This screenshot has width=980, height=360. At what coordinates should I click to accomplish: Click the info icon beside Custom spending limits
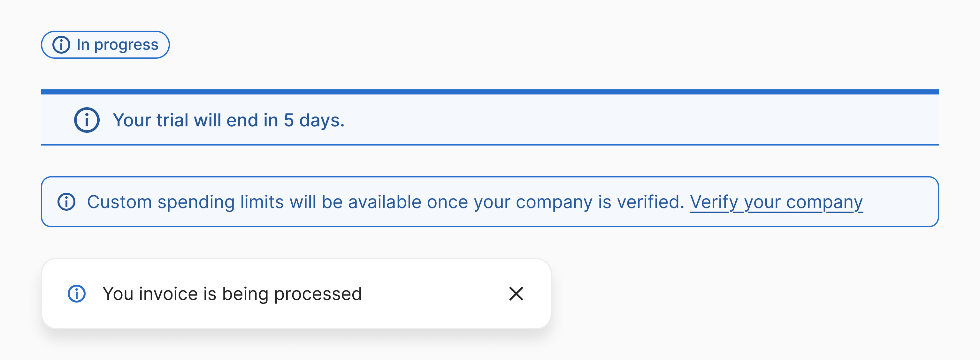(x=66, y=201)
